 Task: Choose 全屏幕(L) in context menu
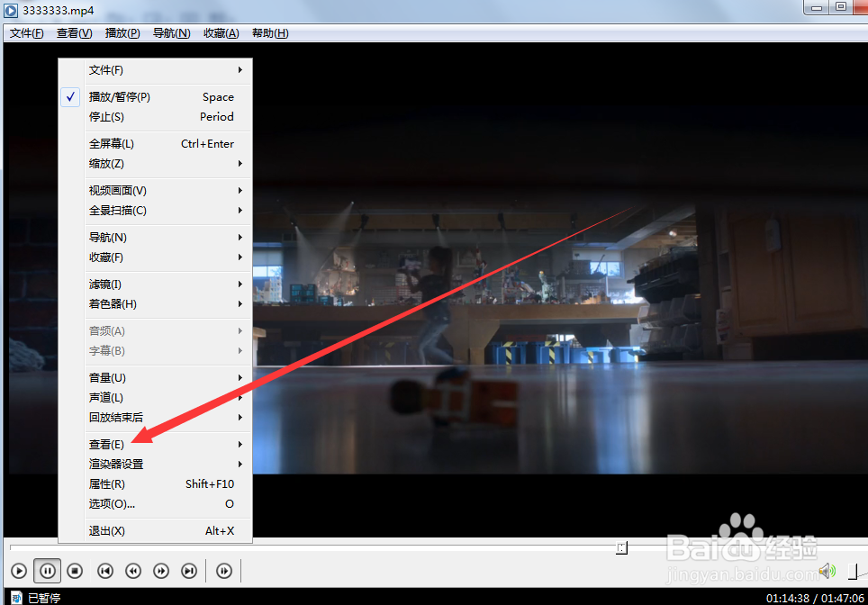point(155,144)
